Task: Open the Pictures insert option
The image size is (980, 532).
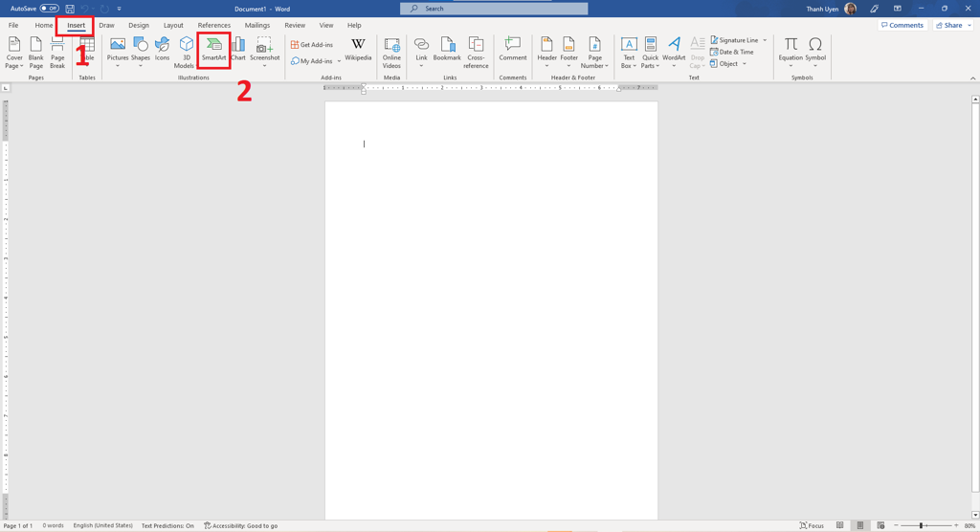Action: 118,52
